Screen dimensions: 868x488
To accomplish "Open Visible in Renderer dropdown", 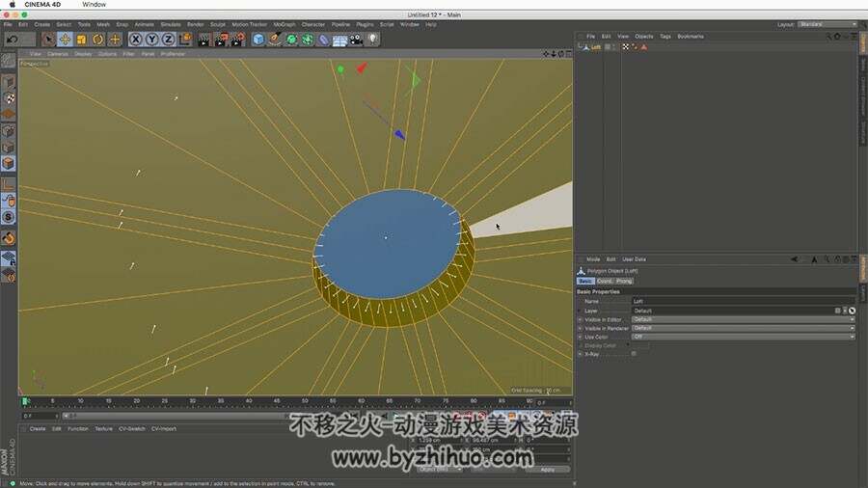I will pyautogui.click(x=744, y=328).
